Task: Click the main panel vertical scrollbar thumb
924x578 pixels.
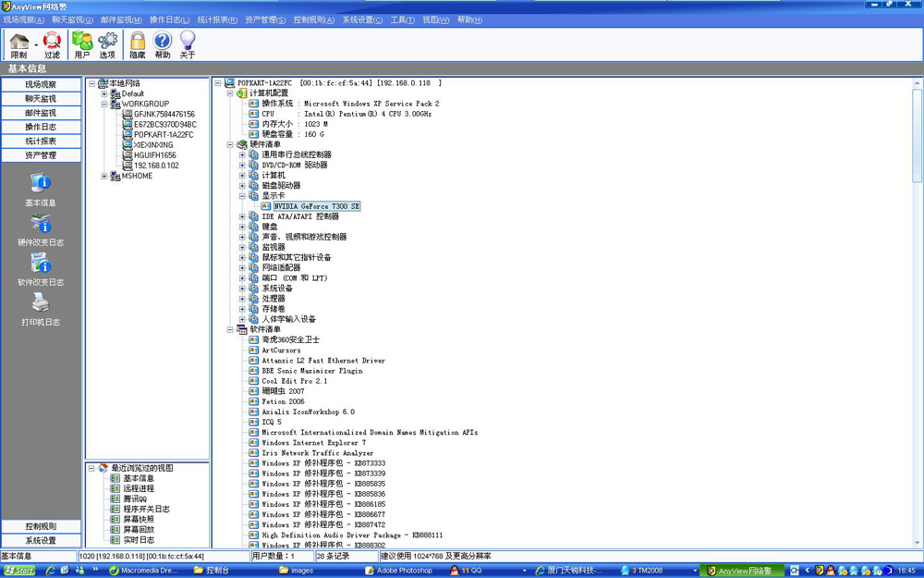Action: tap(917, 136)
